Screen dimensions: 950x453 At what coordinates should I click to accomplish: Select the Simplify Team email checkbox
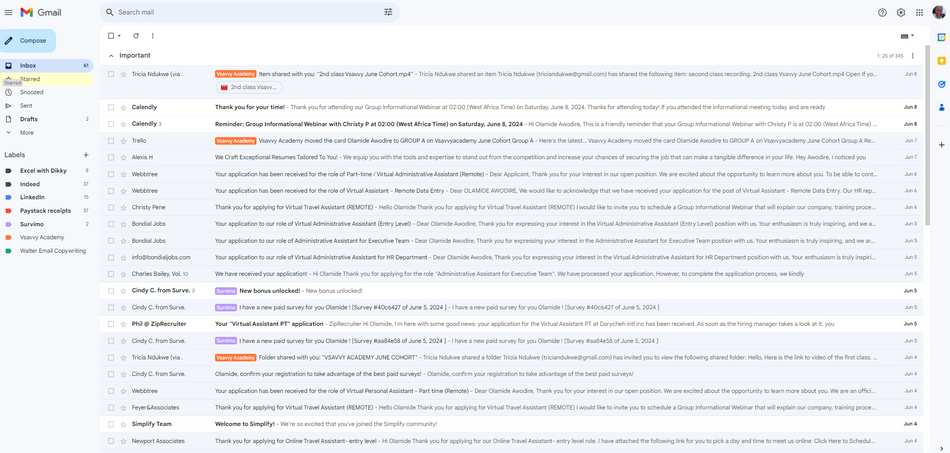[111, 424]
